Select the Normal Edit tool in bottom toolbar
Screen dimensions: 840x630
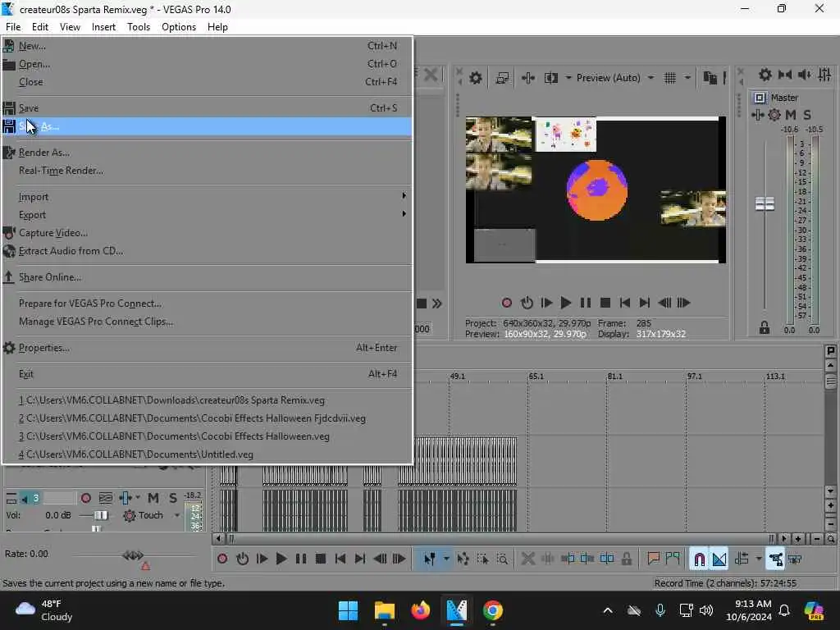coord(429,559)
